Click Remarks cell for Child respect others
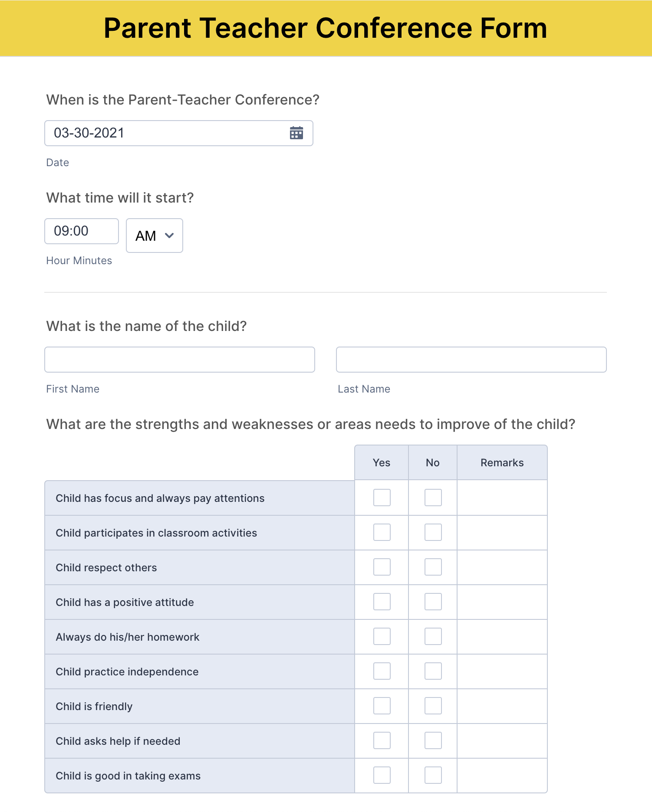Image resolution: width=652 pixels, height=812 pixels. coord(502,567)
